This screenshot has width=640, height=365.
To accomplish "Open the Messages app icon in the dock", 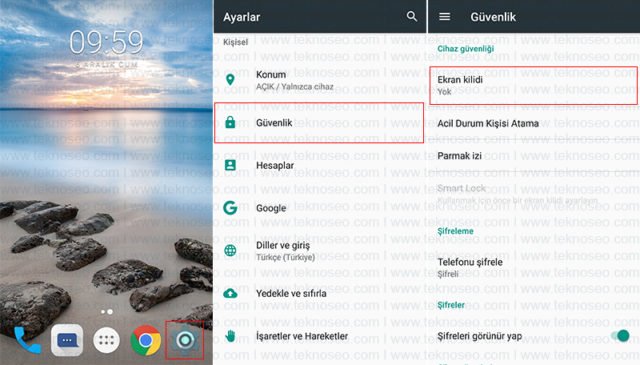I will [67, 340].
